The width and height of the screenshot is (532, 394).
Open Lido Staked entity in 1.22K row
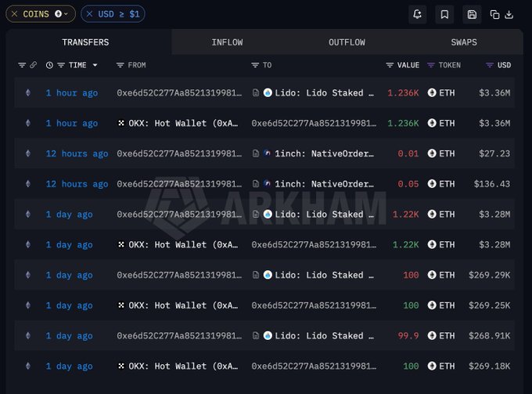324,215
